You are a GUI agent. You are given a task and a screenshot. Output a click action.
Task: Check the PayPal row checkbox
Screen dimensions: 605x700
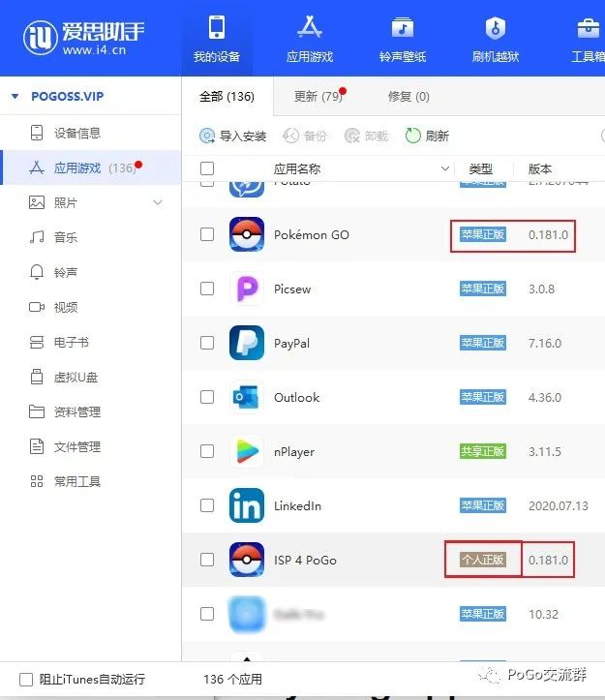207,343
